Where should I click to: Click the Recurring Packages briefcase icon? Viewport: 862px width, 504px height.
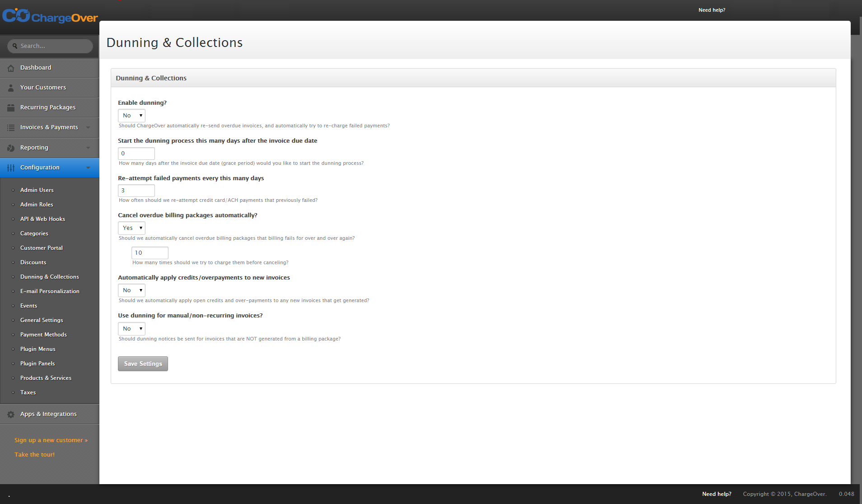[x=11, y=108]
